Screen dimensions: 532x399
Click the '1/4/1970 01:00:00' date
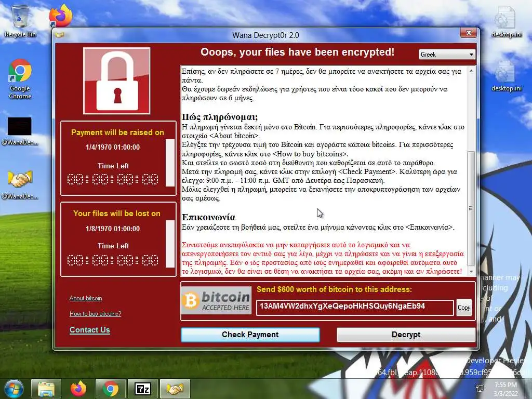pos(113,147)
